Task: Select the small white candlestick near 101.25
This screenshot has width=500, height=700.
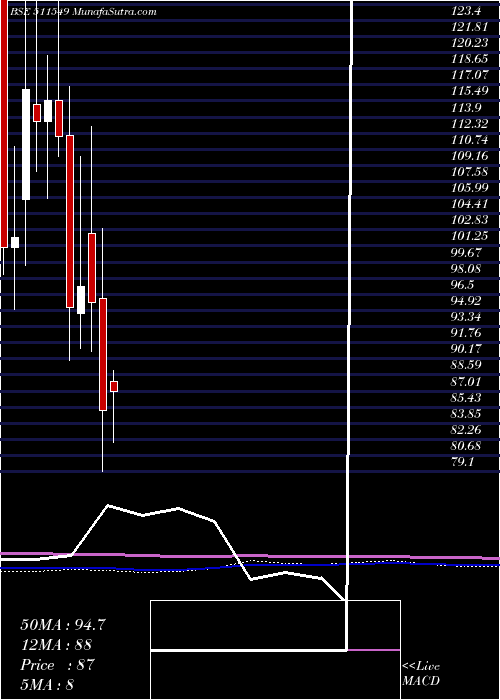Action: tap(15, 242)
